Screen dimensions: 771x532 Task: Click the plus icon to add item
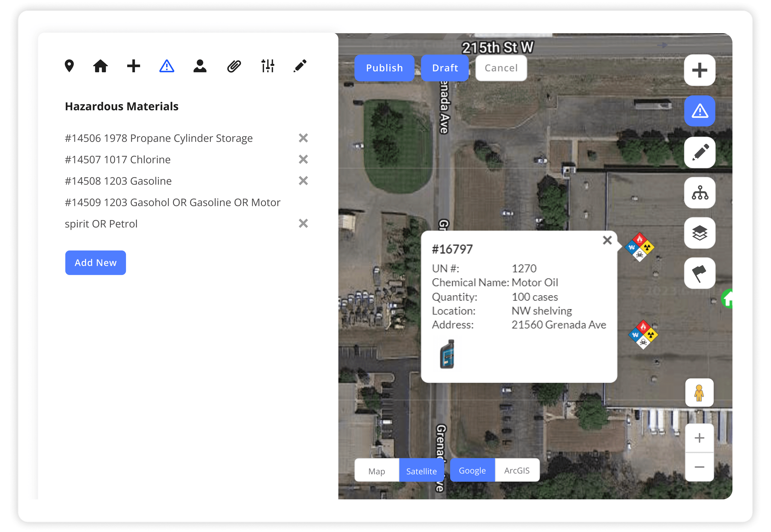[133, 66]
